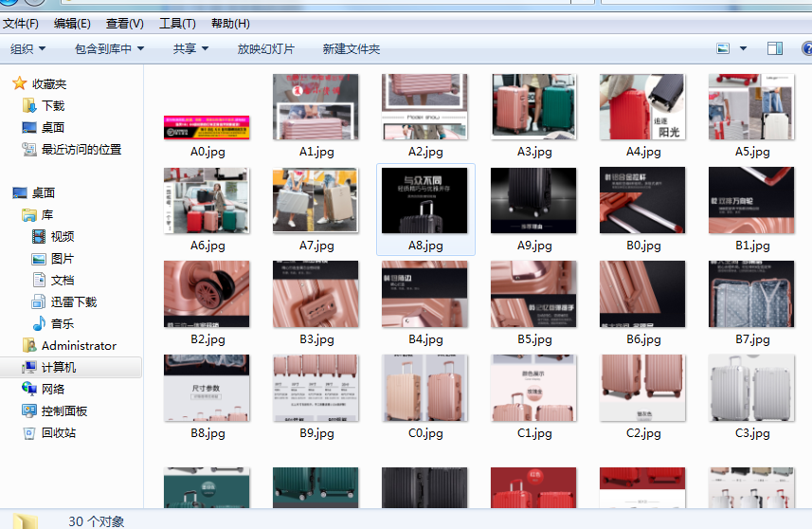Select the B9.jpg thumbnail
This screenshot has height=529, width=812.
(316, 388)
